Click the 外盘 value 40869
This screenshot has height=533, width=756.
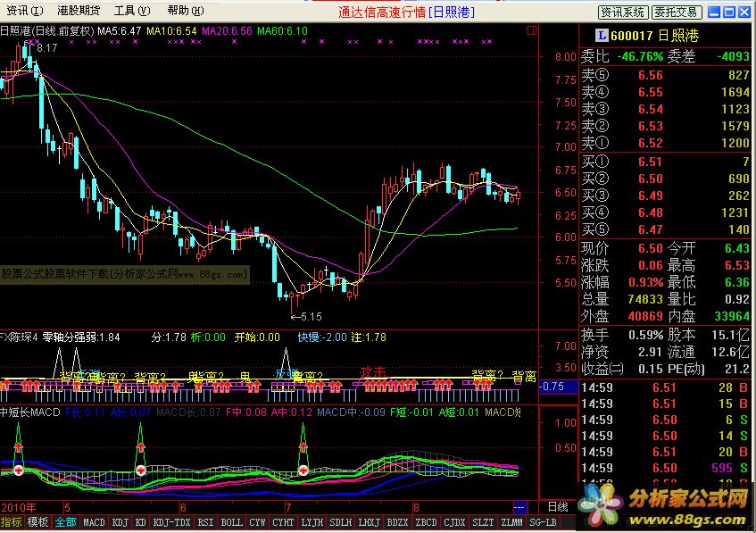(x=645, y=316)
